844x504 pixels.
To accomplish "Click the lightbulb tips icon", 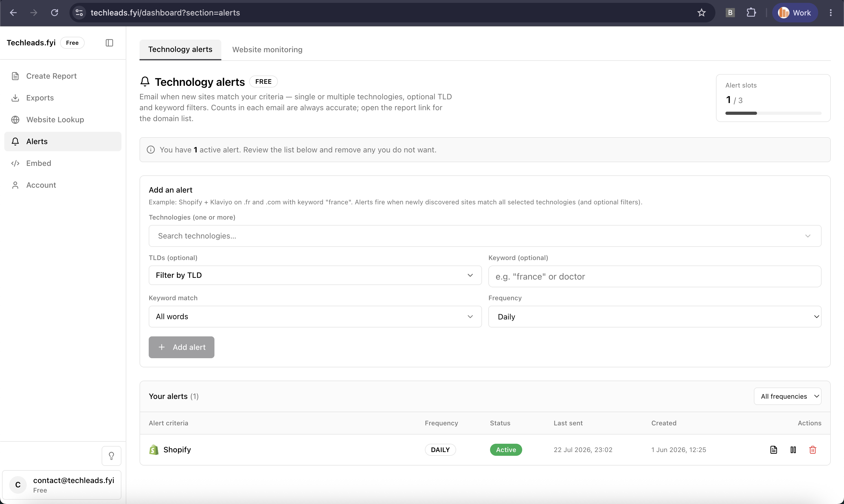I will [x=111, y=456].
